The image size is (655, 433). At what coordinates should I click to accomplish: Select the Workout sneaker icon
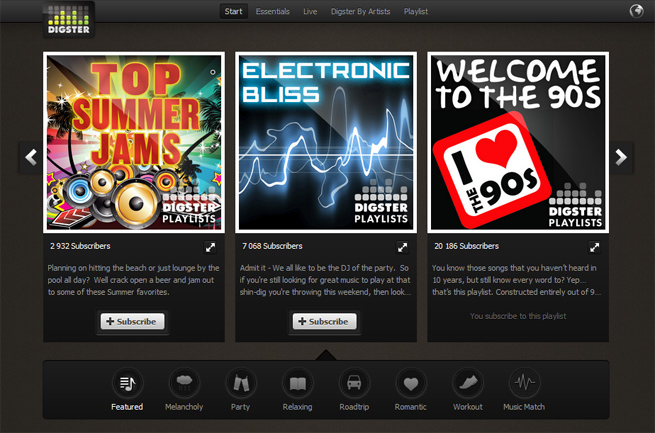point(467,383)
